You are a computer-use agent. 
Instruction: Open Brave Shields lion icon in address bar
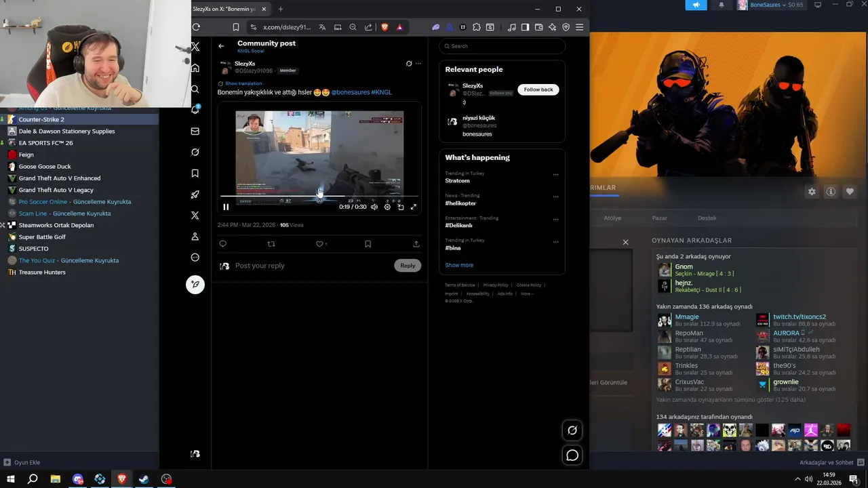(x=384, y=27)
